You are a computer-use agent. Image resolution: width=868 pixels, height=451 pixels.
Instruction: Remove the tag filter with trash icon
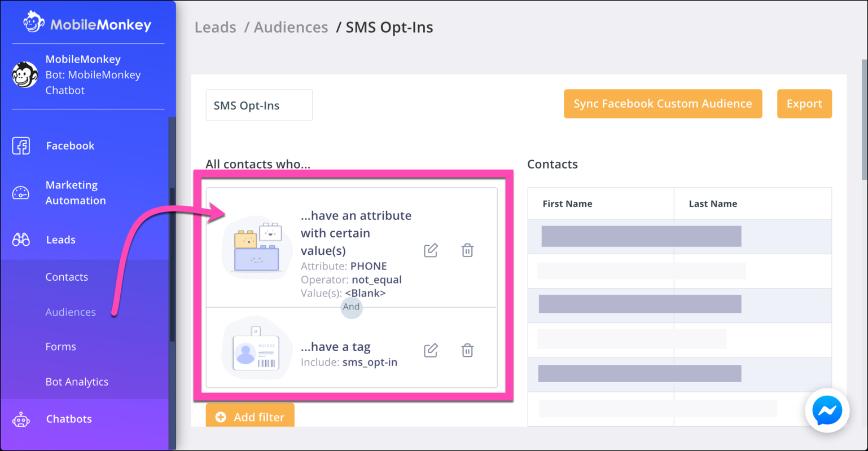[467, 350]
